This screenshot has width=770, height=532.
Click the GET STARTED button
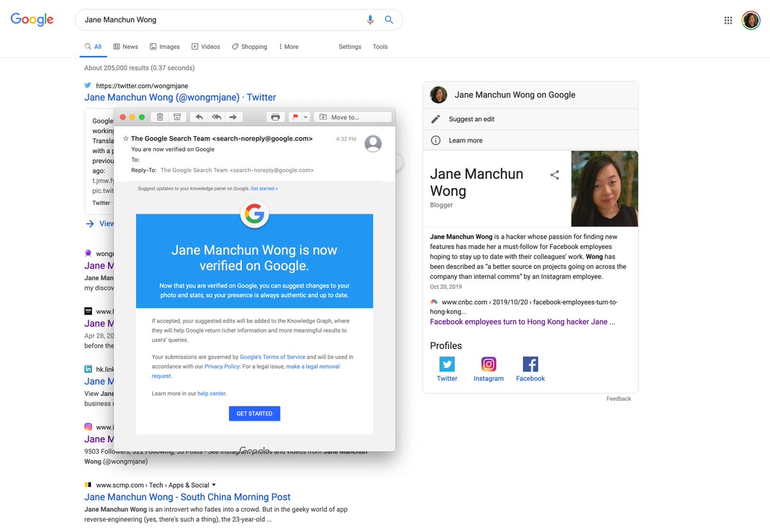point(255,414)
